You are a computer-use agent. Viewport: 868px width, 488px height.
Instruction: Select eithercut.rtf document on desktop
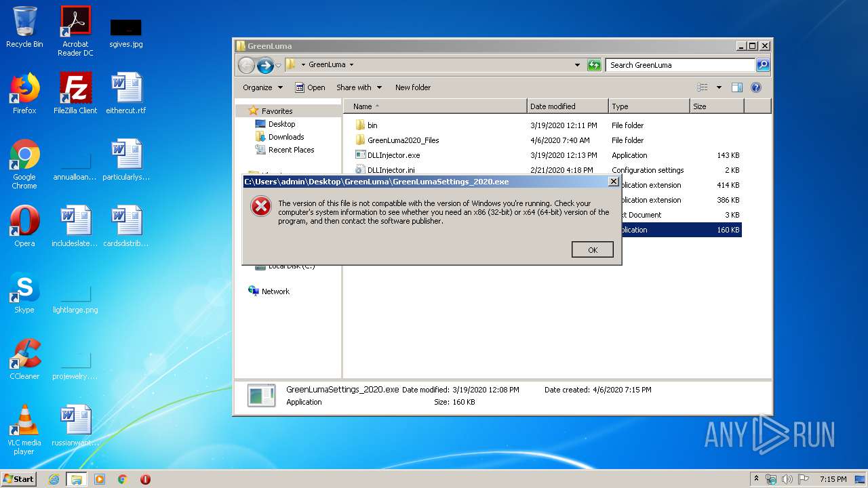[126, 94]
